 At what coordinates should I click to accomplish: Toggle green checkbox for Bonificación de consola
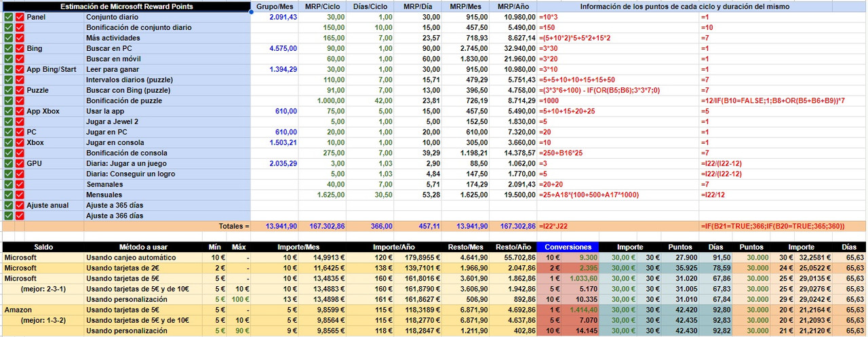tap(8, 153)
